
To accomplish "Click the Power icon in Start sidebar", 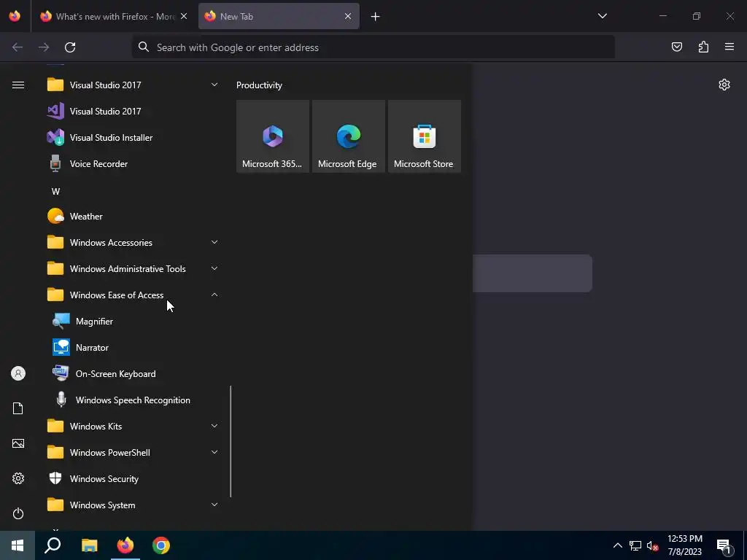I will (18, 513).
